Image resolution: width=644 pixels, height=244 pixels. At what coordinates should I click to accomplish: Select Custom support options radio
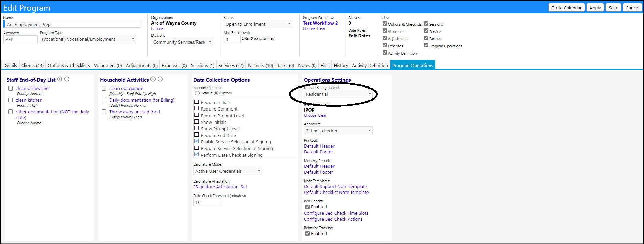[x=216, y=93]
